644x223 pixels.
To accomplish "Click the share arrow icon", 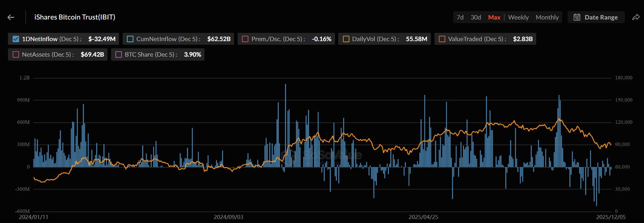I will pyautogui.click(x=636, y=17).
